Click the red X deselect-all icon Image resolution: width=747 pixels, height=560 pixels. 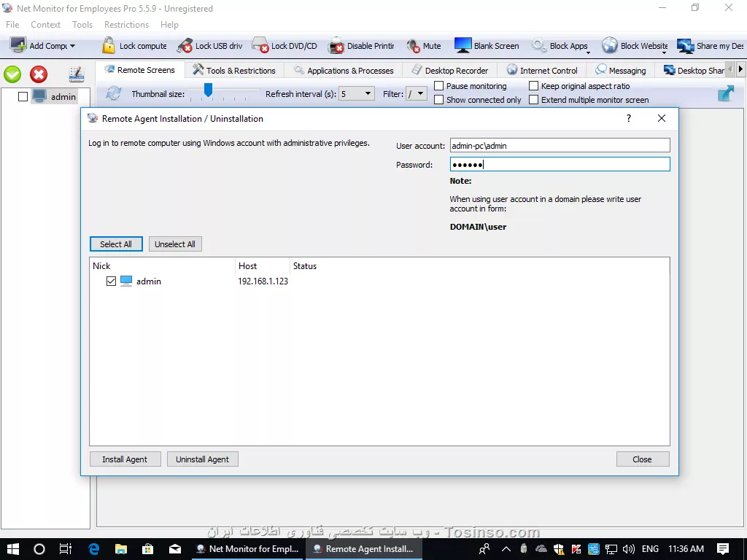pyautogui.click(x=39, y=74)
